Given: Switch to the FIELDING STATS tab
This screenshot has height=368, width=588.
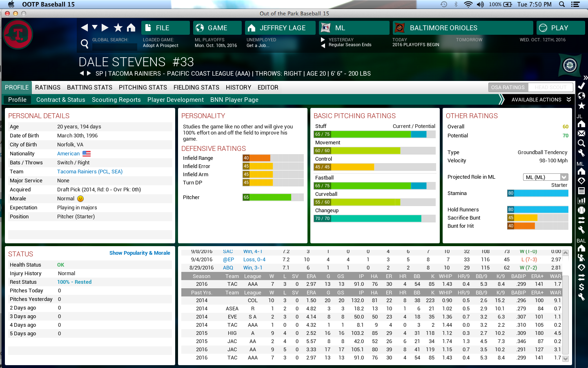Looking at the screenshot, I should click(x=196, y=88).
